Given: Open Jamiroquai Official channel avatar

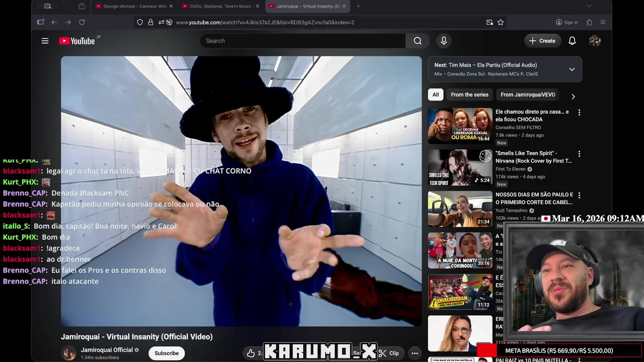Looking at the screenshot, I should click(x=68, y=353).
